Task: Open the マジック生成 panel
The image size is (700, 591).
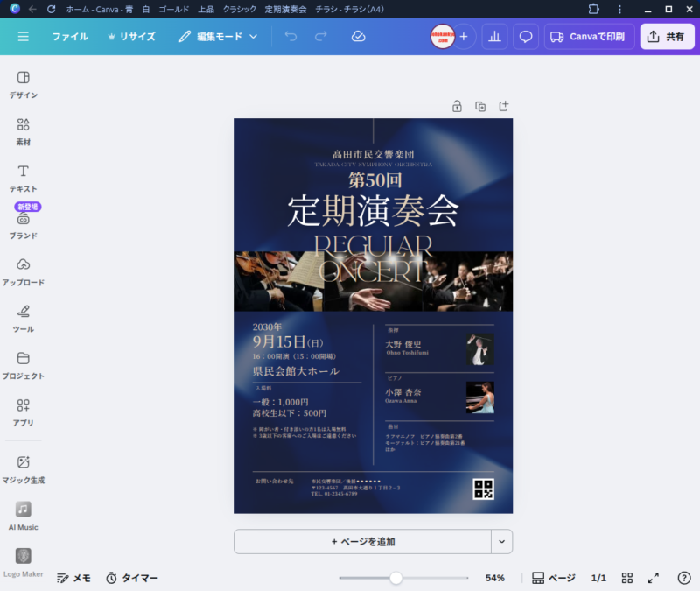Action: 24,468
